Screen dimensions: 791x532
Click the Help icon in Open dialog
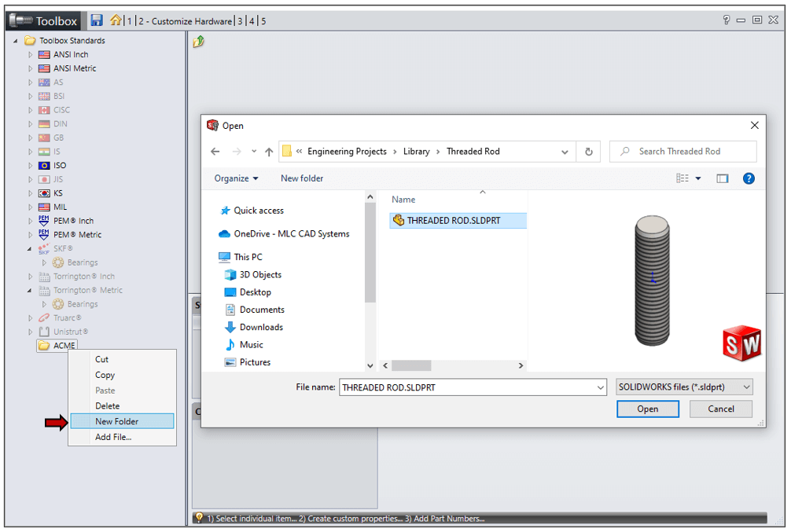(x=749, y=178)
